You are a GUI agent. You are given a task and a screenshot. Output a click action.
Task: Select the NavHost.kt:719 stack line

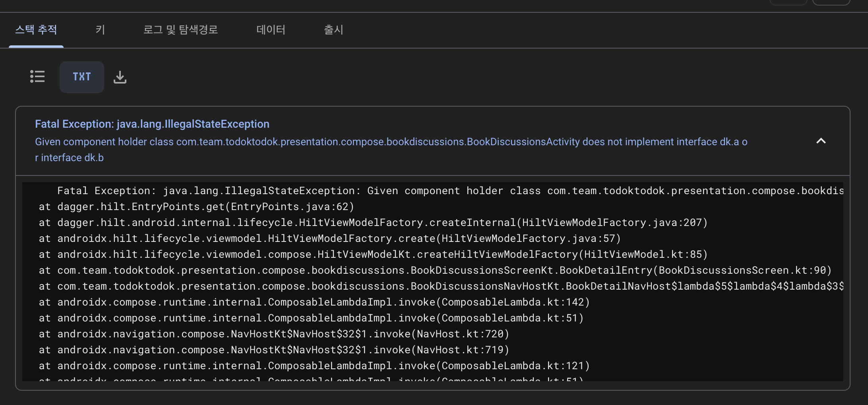coord(274,350)
